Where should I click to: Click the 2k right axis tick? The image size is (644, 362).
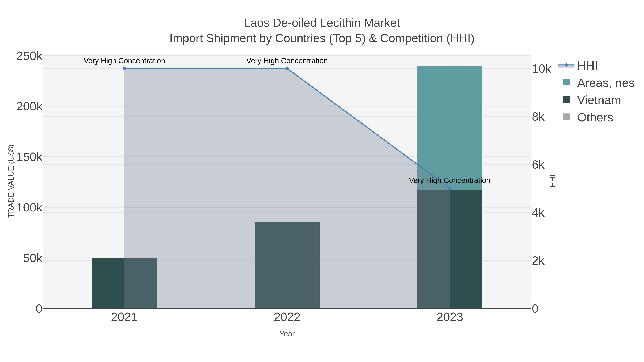(538, 261)
